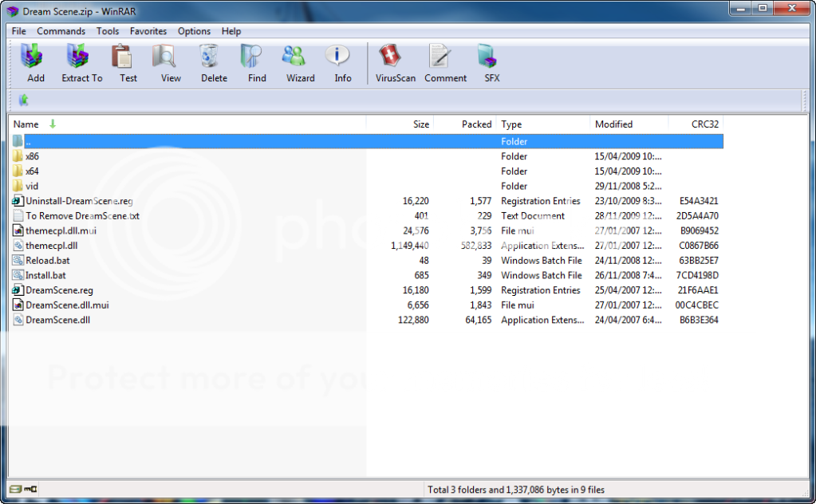
Task: Click the key icon in status bar
Action: click(x=30, y=489)
